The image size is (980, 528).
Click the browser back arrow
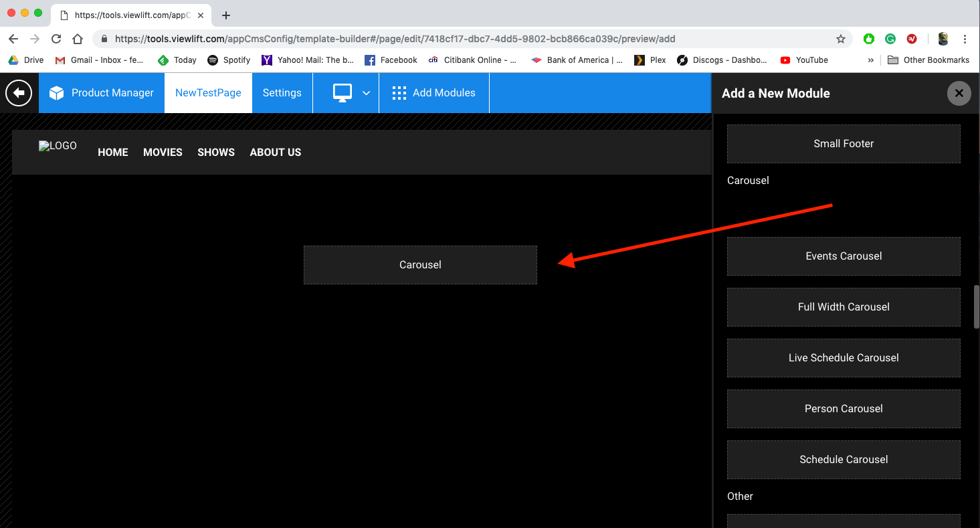(13, 39)
